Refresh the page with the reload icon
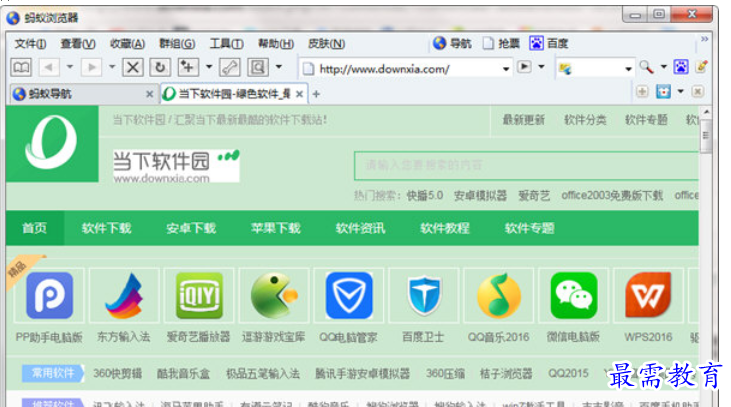Image resolution: width=731 pixels, height=407 pixels. click(160, 68)
